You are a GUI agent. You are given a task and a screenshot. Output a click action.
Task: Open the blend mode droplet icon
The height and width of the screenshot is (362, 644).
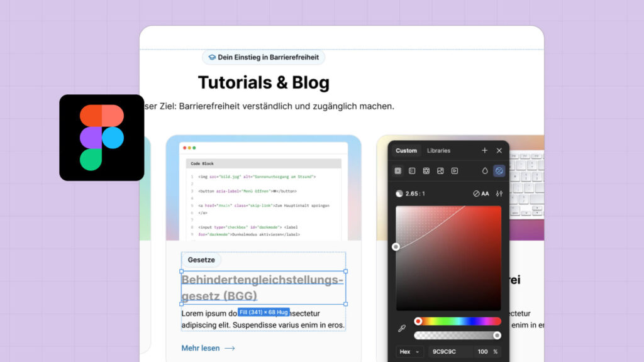click(485, 170)
